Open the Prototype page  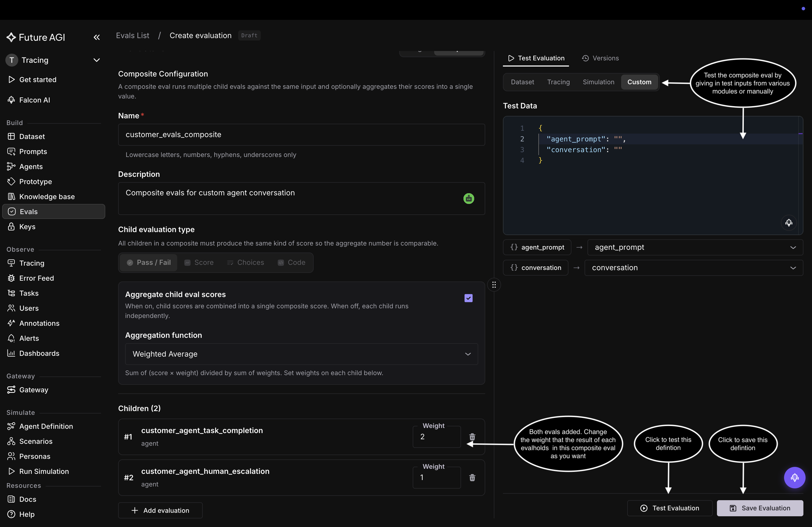(x=35, y=181)
